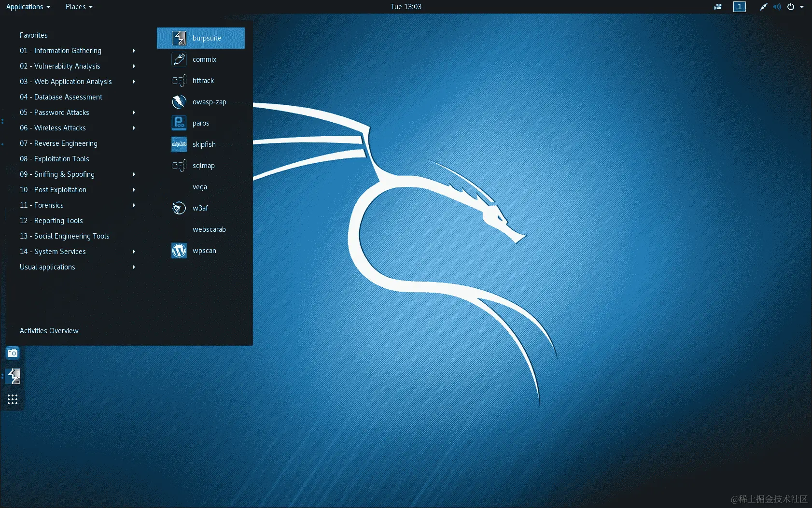Click the commix label
Viewport: 812px width, 508px height.
pos(205,59)
